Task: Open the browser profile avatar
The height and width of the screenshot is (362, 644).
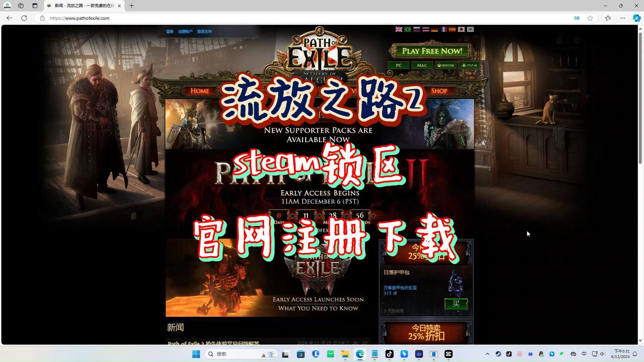Action: [x=7, y=6]
